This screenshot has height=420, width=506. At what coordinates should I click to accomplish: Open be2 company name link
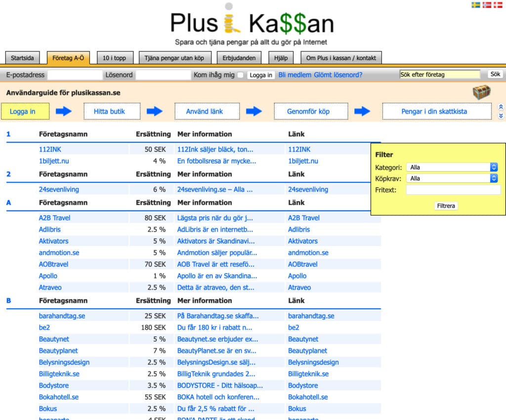[x=44, y=328]
